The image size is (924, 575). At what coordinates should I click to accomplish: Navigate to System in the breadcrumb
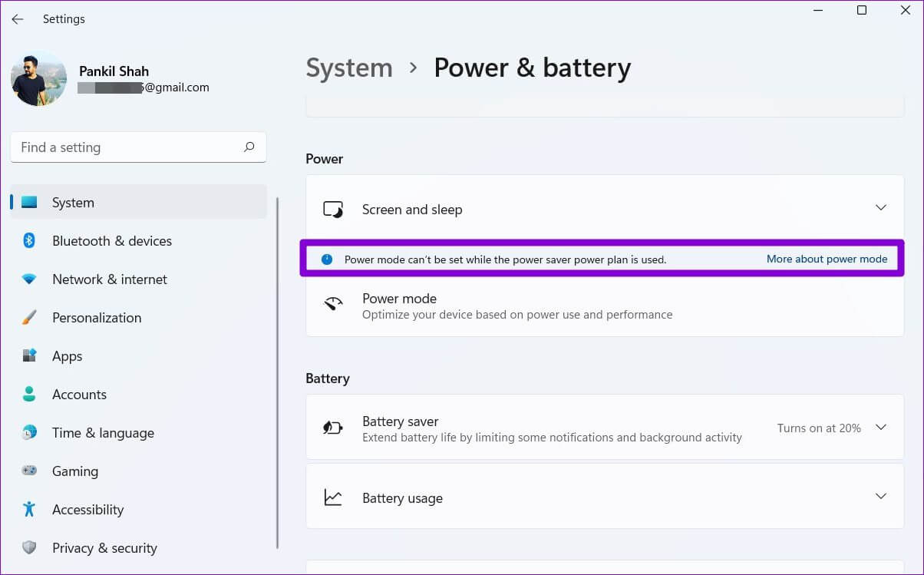[x=349, y=68]
